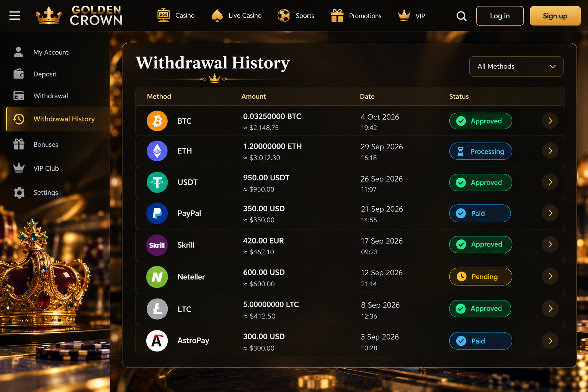Click the Deposit wallet icon
588x392 pixels.
point(19,73)
